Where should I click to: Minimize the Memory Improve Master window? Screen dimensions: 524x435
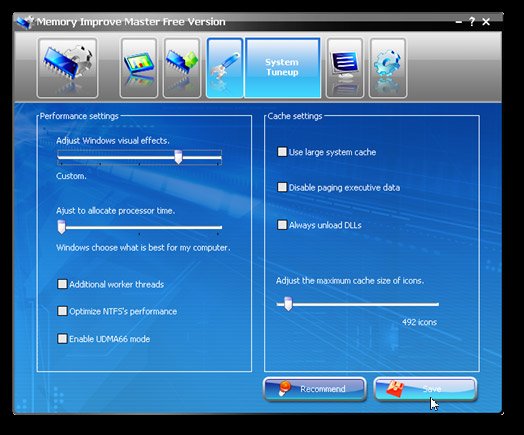(x=458, y=22)
